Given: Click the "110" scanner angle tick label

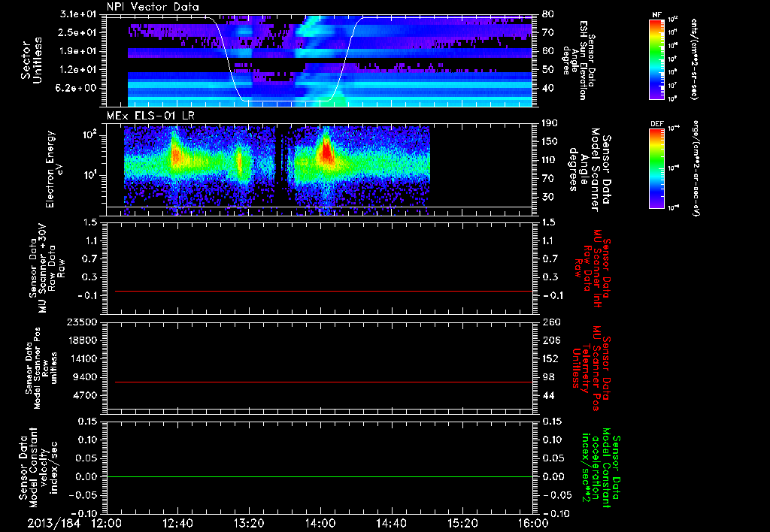Looking at the screenshot, I should click(x=550, y=160).
